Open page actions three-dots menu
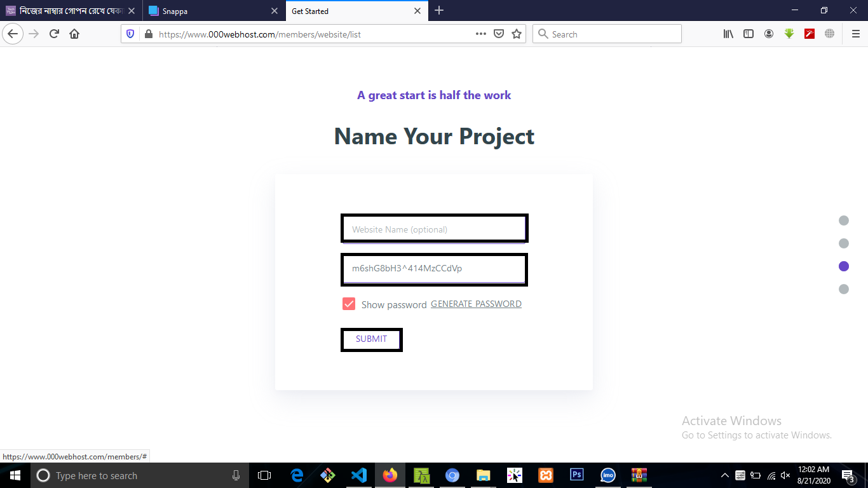 pos(481,34)
